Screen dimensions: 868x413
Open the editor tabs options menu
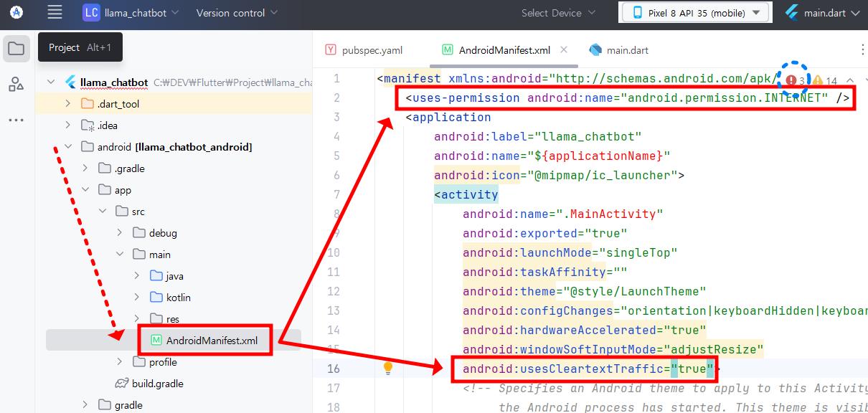(862, 49)
